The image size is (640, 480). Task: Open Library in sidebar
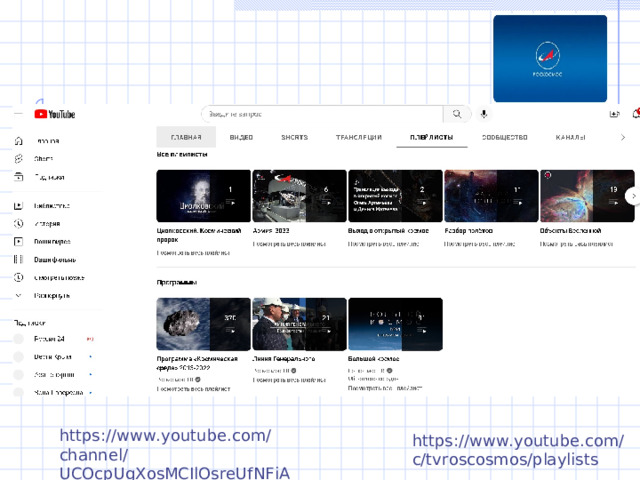42,206
